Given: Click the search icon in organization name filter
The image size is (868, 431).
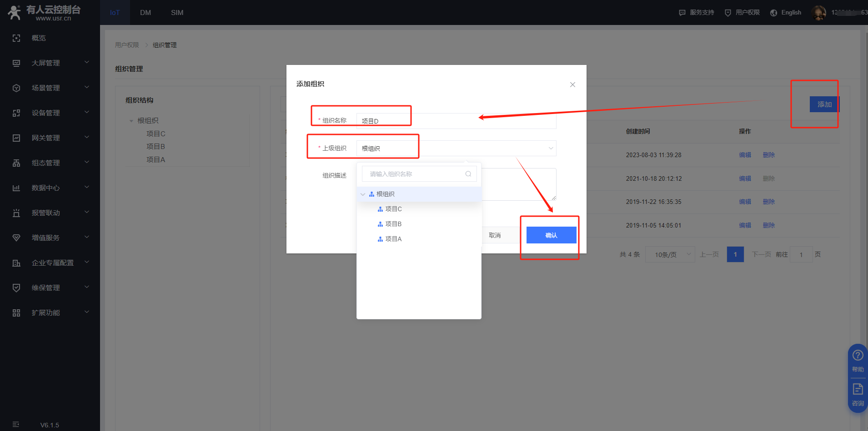Looking at the screenshot, I should [468, 174].
